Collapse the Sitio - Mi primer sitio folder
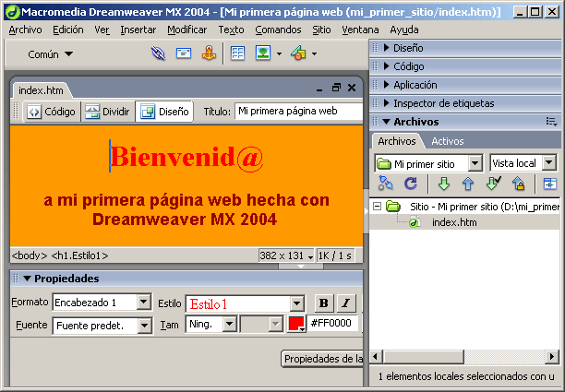This screenshot has height=392, width=565. coord(377,208)
